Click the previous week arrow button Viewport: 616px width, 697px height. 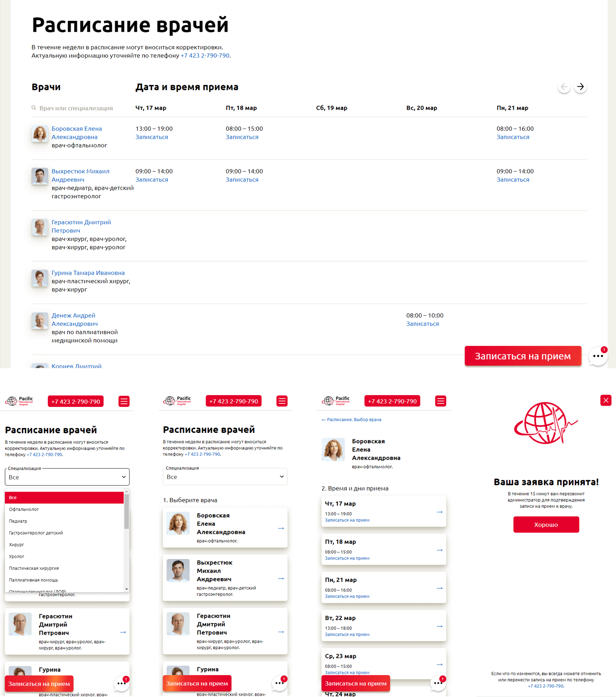click(x=564, y=87)
